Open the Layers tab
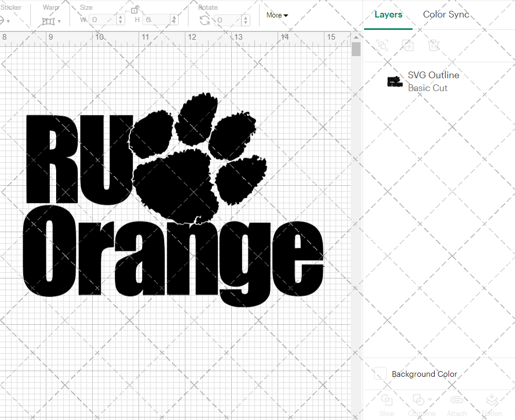Screen dimensions: 515x420 pos(388,14)
